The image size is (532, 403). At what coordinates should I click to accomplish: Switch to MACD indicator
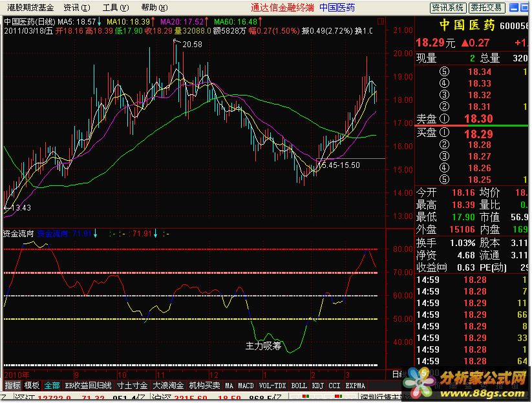coord(246,386)
